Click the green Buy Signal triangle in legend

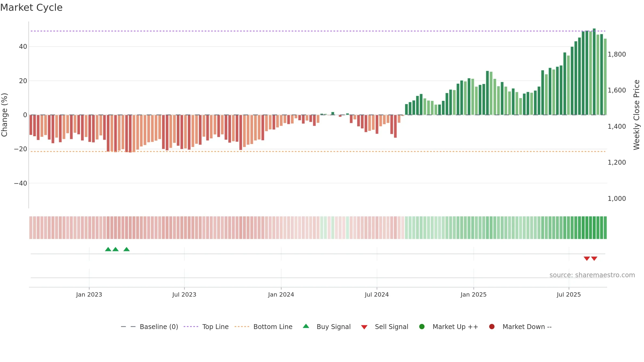306,326
